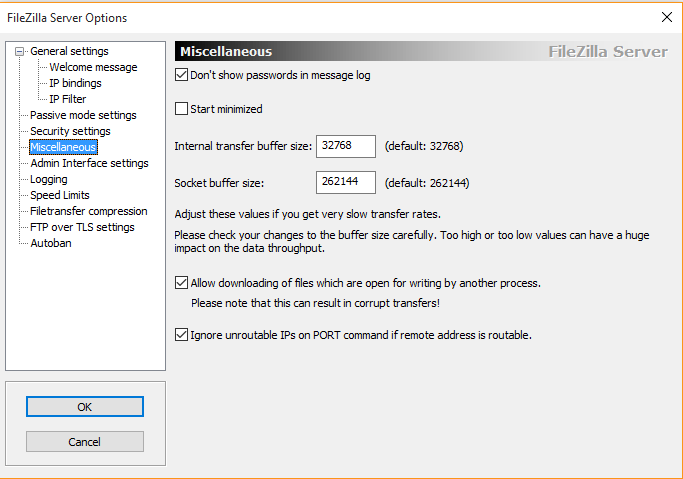This screenshot has width=683, height=479.
Task: Click the Internal transfer buffer size field
Action: coord(346,146)
